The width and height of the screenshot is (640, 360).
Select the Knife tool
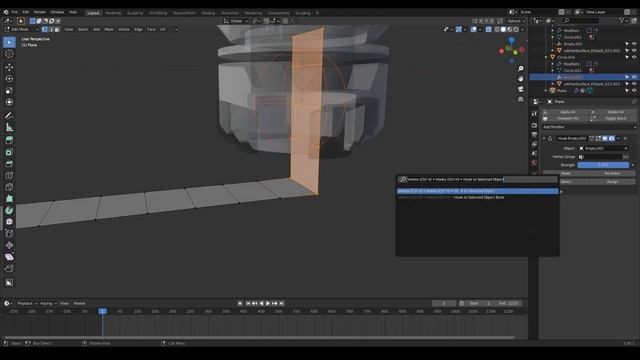[x=9, y=187]
